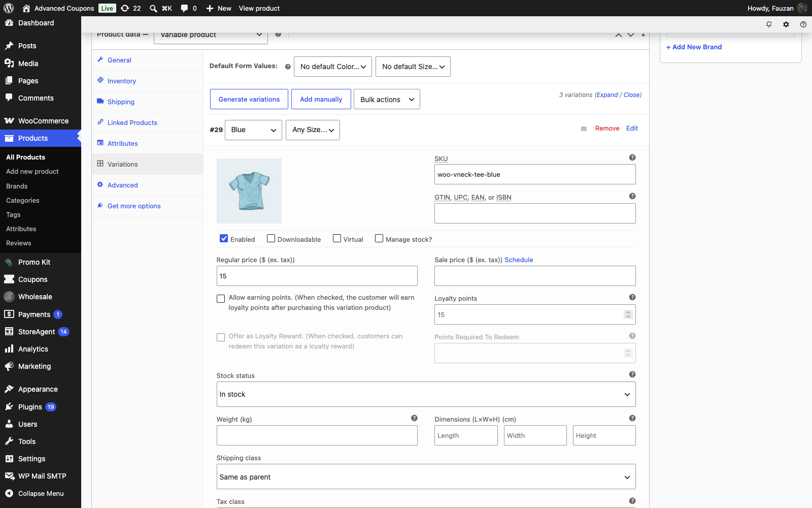Open the Stock status In stock dropdown

click(x=426, y=394)
